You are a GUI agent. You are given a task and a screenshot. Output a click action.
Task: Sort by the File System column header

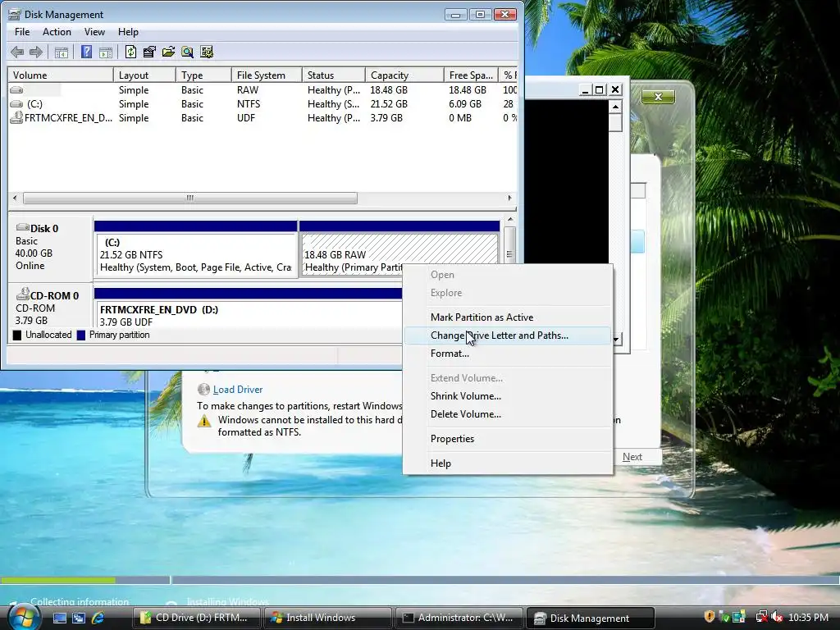(267, 75)
